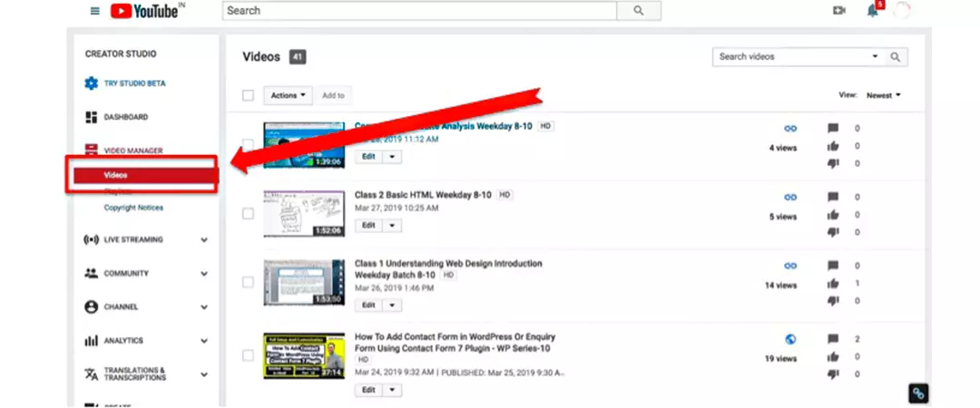
Task: Click the public globe icon for Contact Form video
Action: pos(790,339)
